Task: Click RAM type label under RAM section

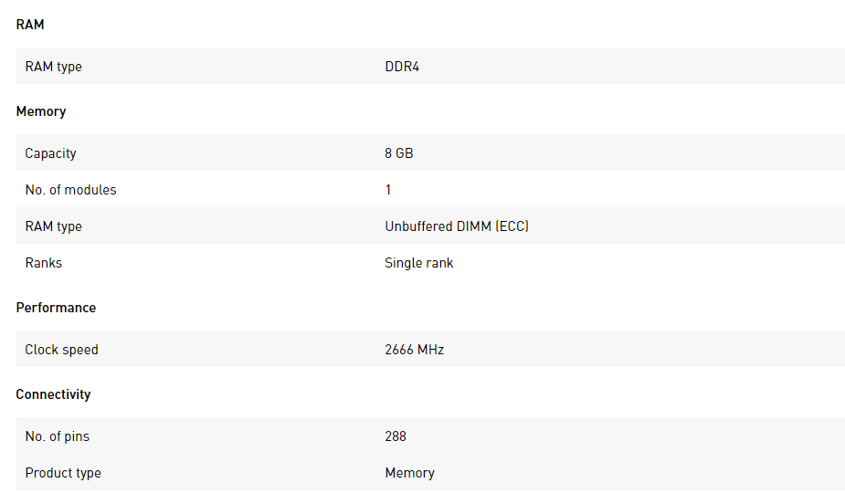Action: [x=53, y=67]
